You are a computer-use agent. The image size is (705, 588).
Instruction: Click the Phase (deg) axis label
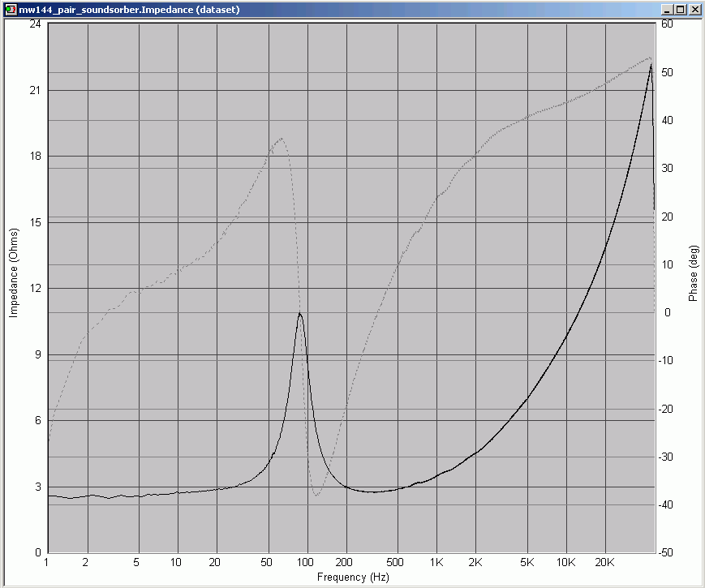pyautogui.click(x=693, y=273)
